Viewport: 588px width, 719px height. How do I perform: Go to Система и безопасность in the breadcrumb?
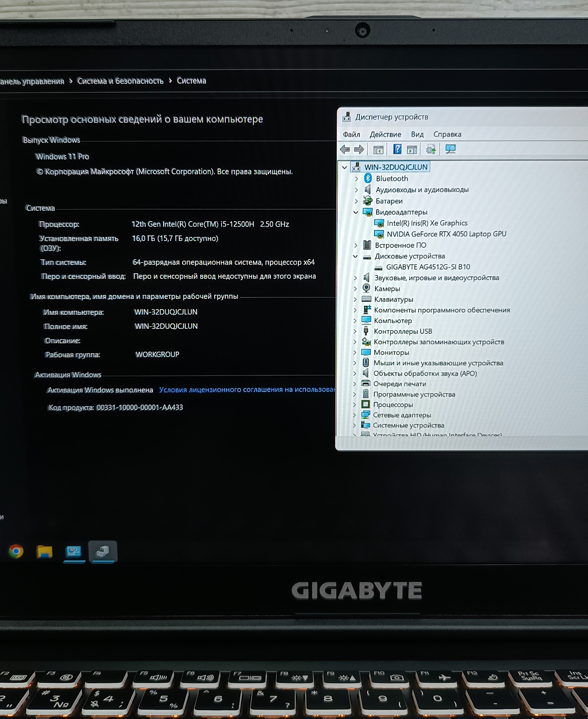(x=120, y=81)
